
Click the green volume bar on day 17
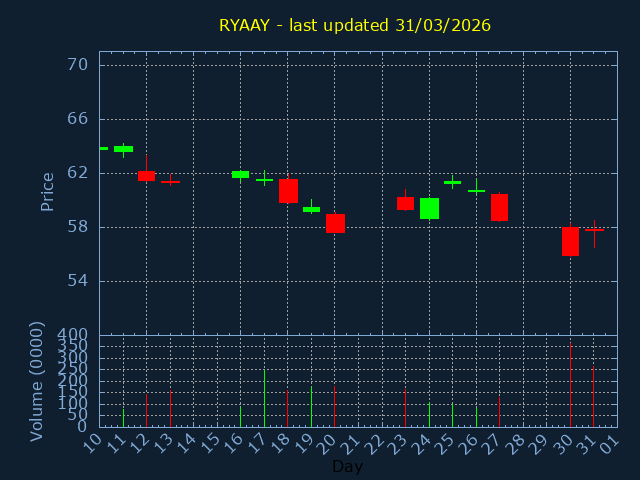[264, 398]
